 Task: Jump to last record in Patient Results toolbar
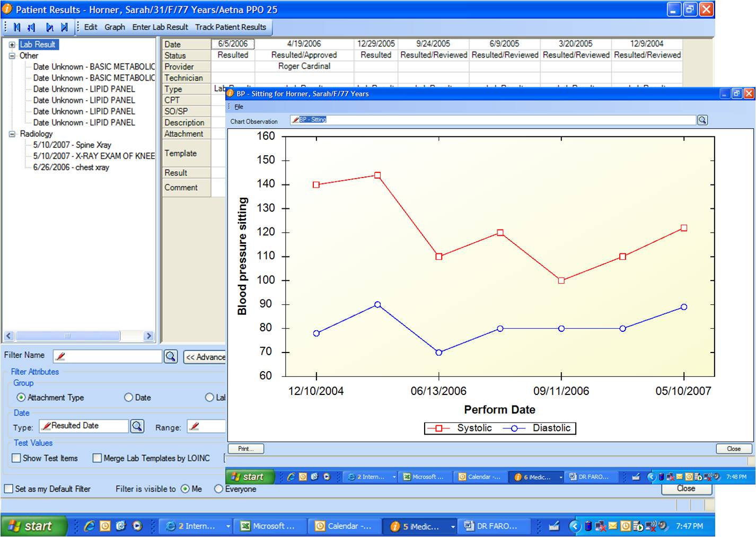(x=64, y=27)
